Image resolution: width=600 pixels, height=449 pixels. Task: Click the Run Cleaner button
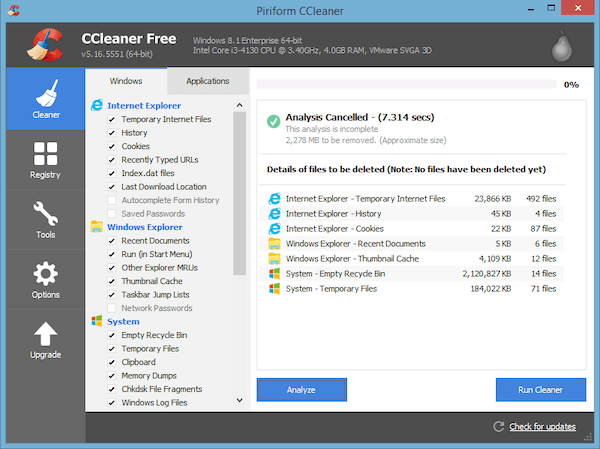pyautogui.click(x=541, y=390)
